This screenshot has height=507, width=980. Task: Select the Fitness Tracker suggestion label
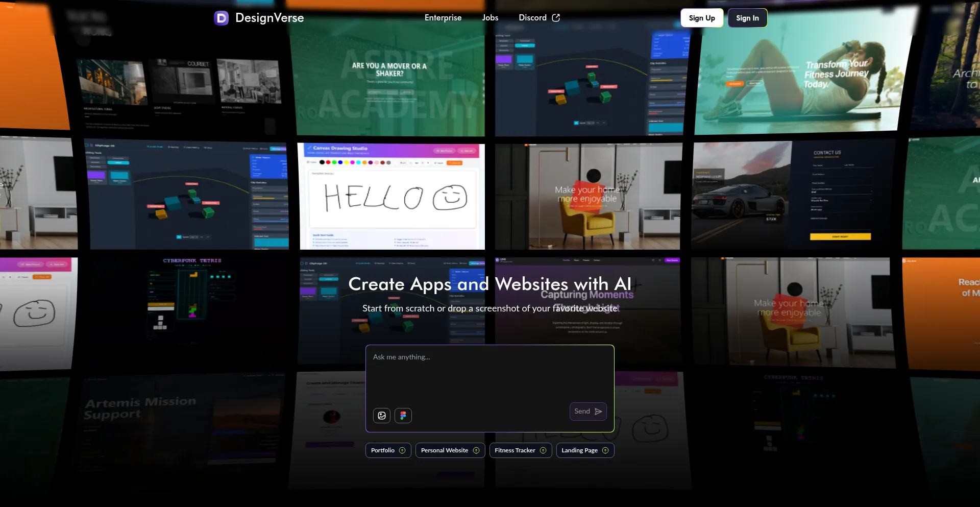514,450
